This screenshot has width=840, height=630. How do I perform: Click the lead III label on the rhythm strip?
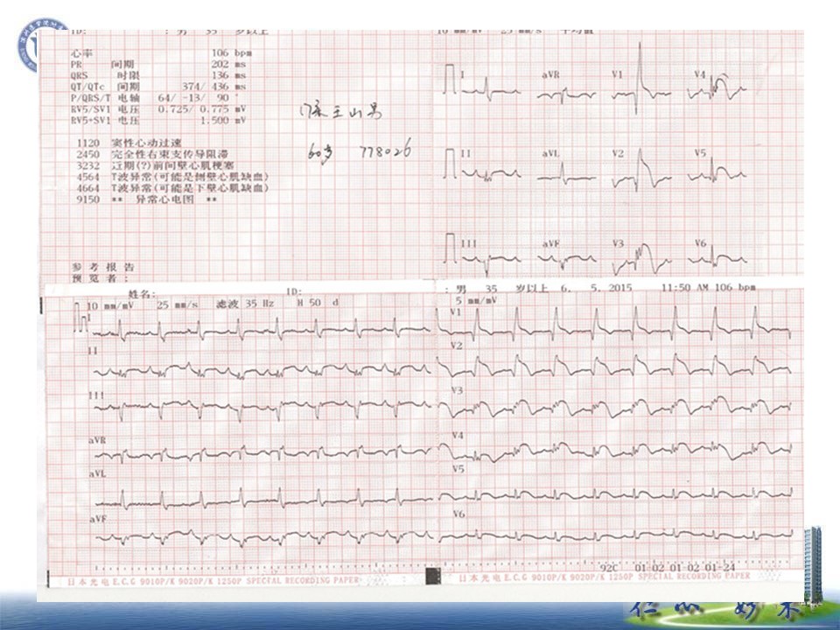click(x=96, y=395)
